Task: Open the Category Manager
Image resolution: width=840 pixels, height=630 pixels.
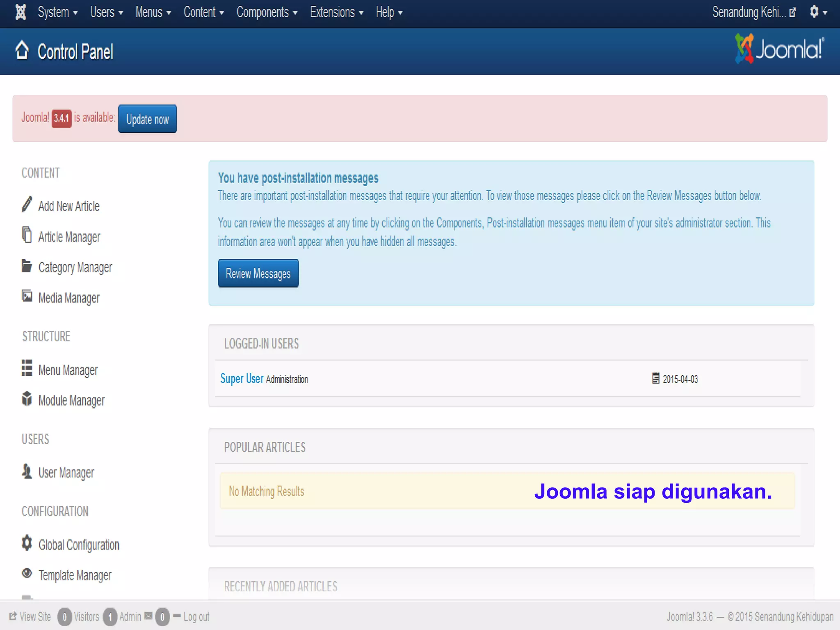Action: 75,267
